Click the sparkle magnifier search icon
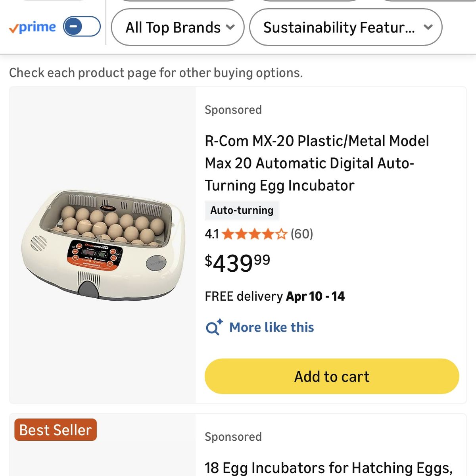The height and width of the screenshot is (476, 476). click(214, 328)
